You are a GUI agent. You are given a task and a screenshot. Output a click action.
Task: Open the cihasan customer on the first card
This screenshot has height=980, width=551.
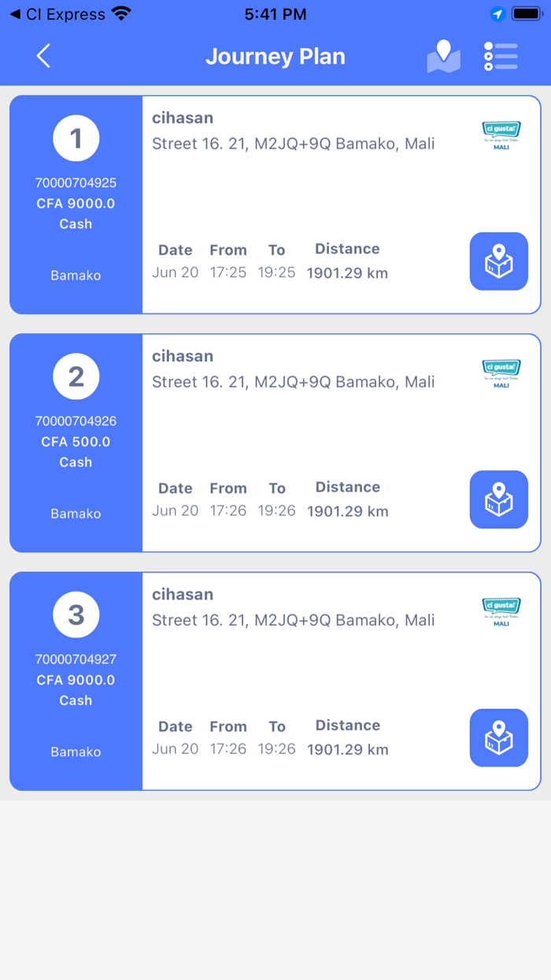(183, 118)
